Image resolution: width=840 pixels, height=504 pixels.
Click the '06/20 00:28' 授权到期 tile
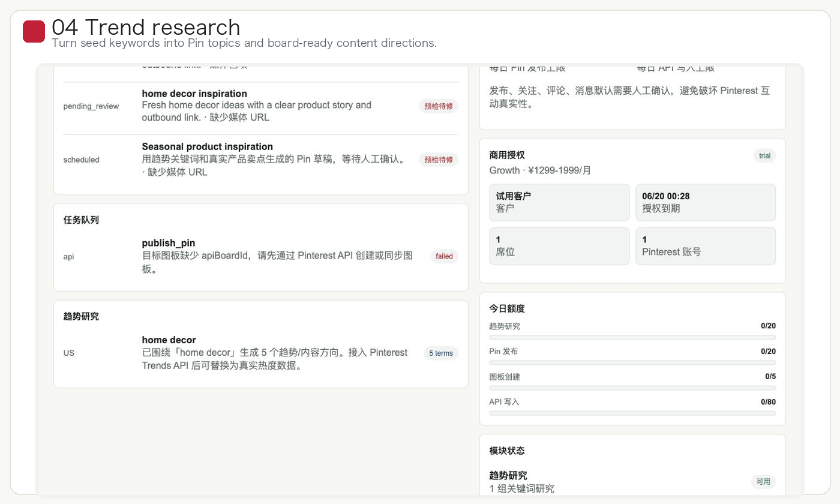point(706,203)
